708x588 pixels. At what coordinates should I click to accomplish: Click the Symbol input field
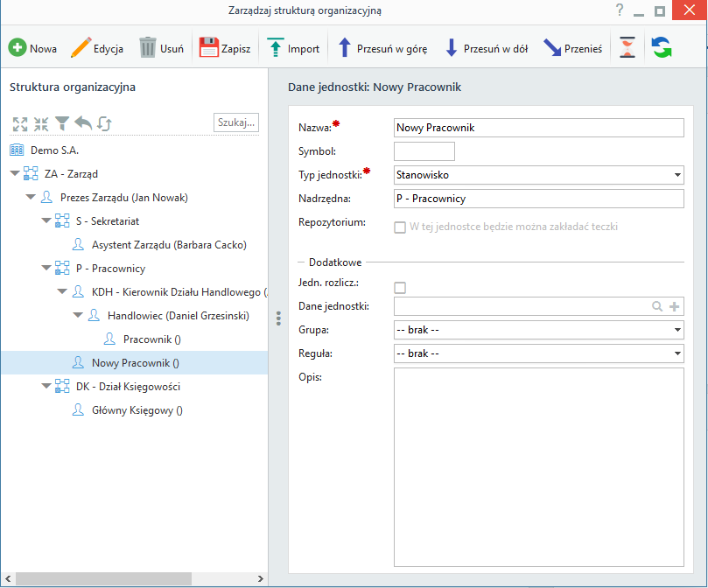pos(424,151)
